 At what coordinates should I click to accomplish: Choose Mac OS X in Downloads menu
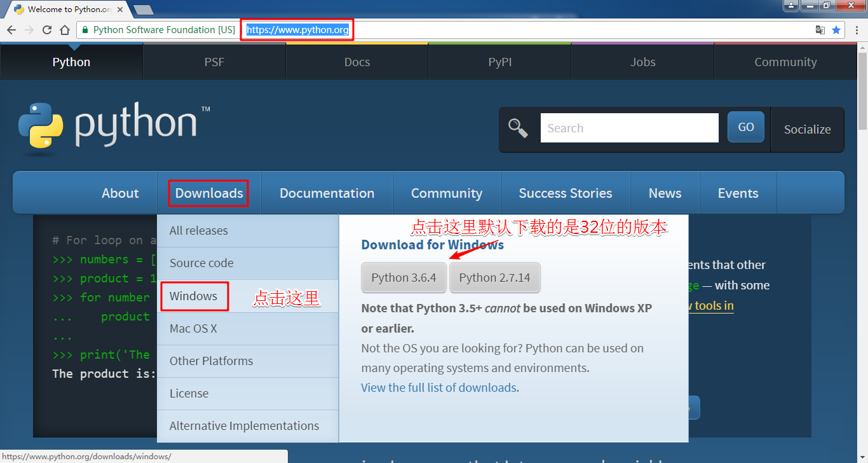point(248,329)
